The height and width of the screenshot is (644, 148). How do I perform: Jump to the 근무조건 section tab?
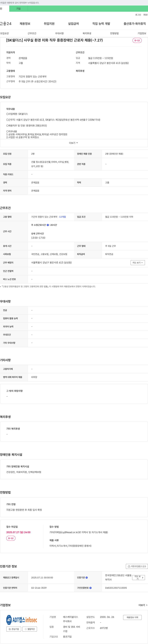click(32, 33)
